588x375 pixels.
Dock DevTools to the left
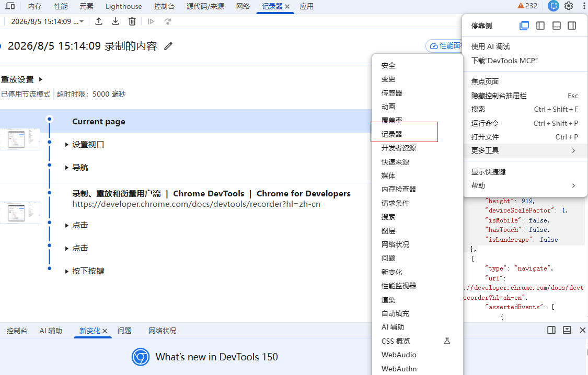[x=540, y=26]
